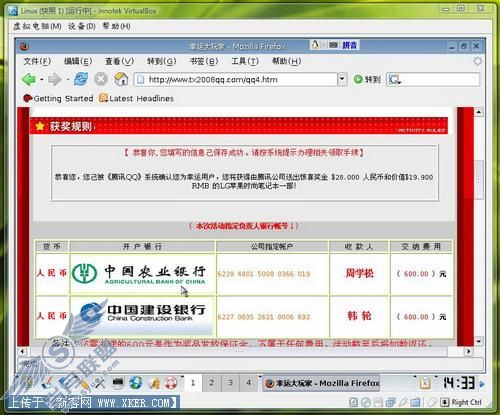Image resolution: width=500 pixels, height=415 pixels.
Task: Switch to virtual desktop 2 in pager
Action: [211, 382]
